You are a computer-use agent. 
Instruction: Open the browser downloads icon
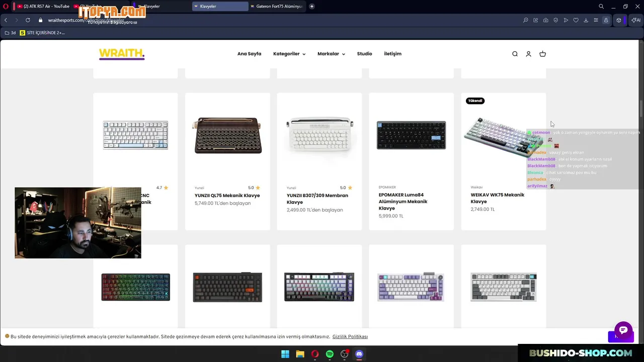pyautogui.click(x=586, y=20)
